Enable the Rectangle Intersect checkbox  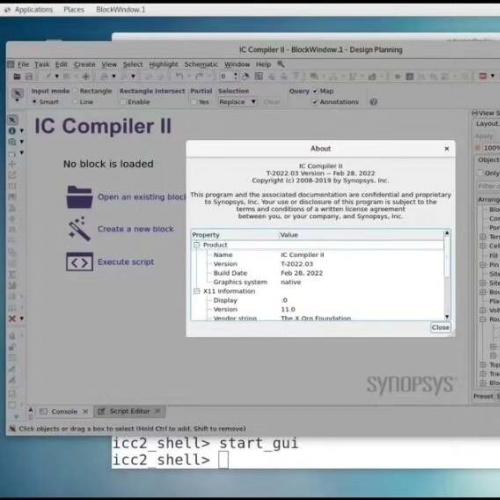click(x=123, y=102)
